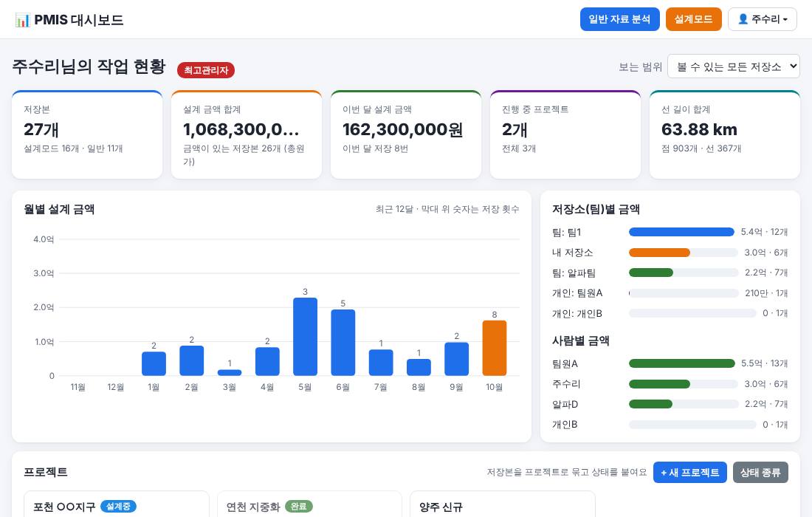Click the 5.4억 · 12개 value
Screen dimensions: 812x517
click(764, 232)
